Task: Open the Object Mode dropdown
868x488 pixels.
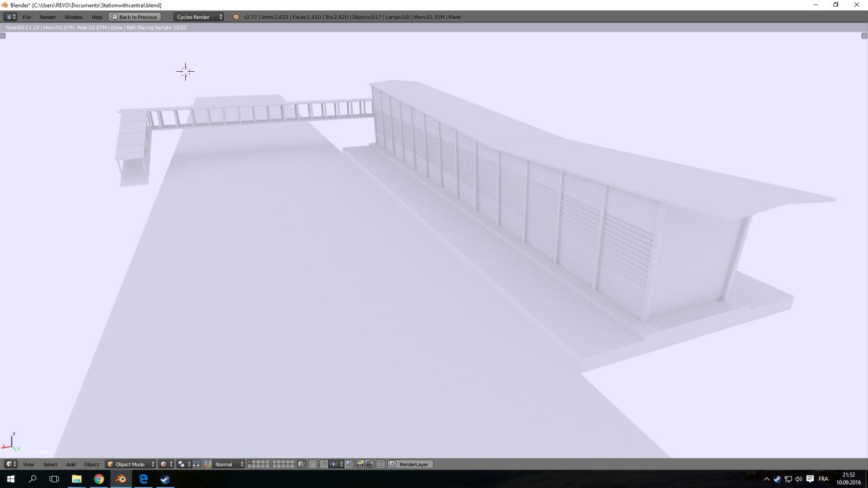Action: click(x=131, y=464)
